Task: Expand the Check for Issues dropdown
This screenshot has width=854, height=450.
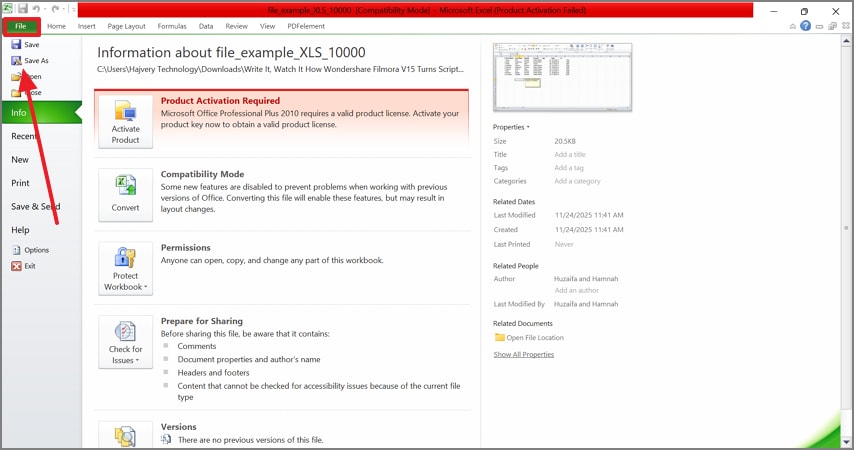Action: 125,342
